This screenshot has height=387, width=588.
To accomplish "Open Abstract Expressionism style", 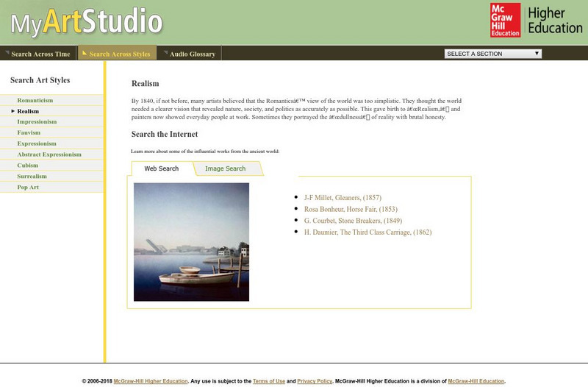I will 49,155.
